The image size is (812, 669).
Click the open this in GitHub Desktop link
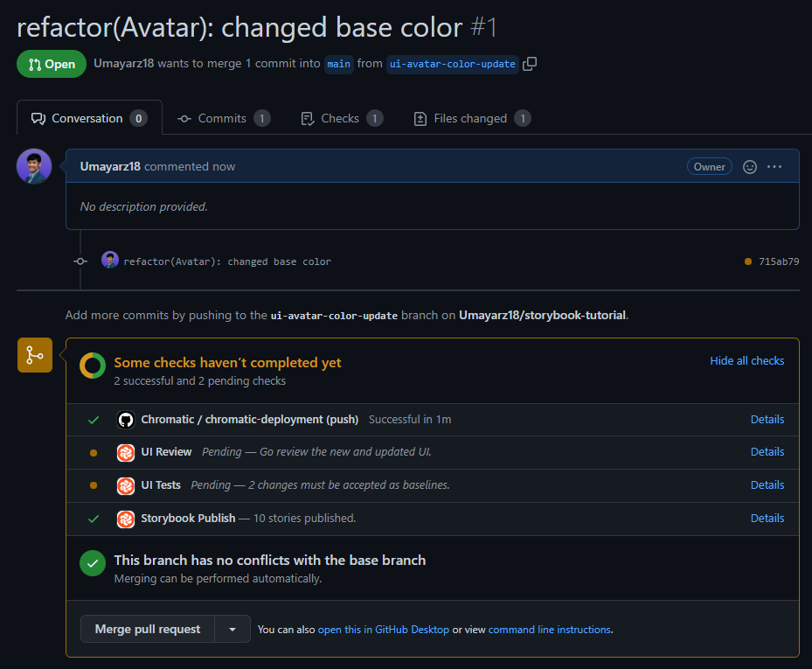(x=383, y=630)
